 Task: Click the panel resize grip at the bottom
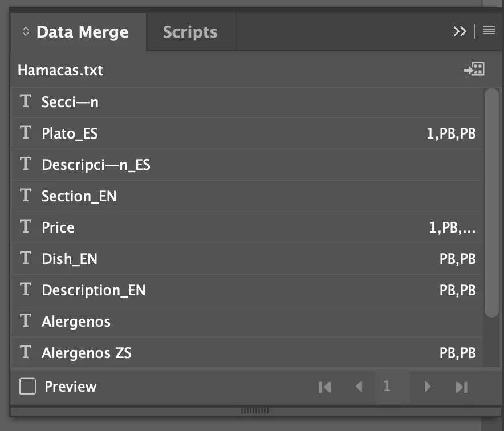tap(255, 410)
